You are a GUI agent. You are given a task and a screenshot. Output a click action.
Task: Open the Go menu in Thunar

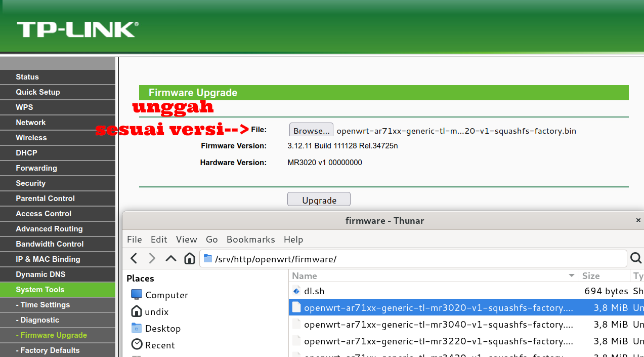click(212, 239)
